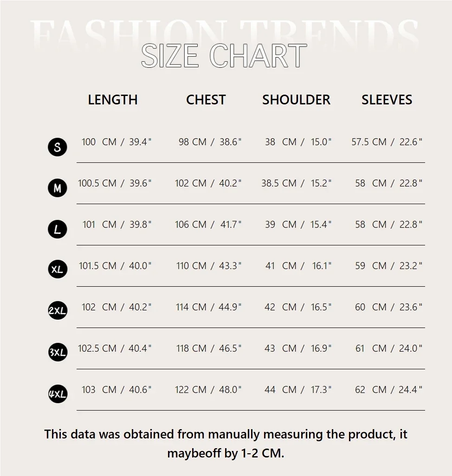This screenshot has height=476, width=452.
Task: Select the CHEST column header
Action: point(206,100)
